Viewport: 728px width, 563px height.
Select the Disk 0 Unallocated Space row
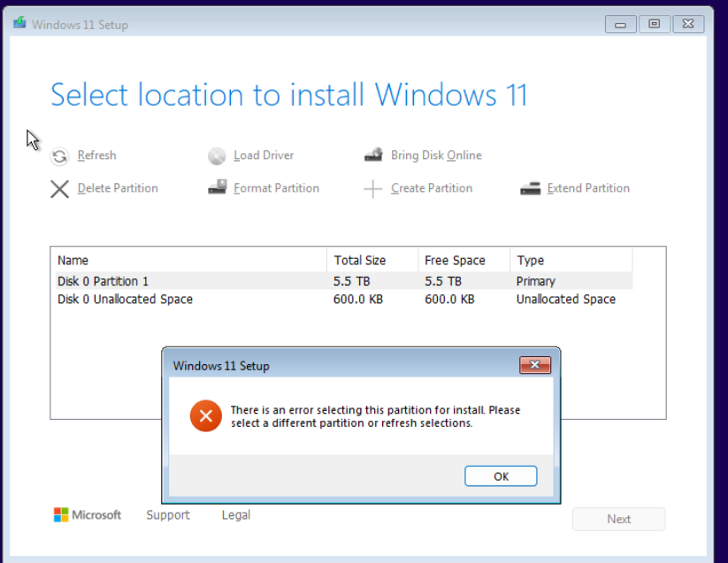click(343, 299)
